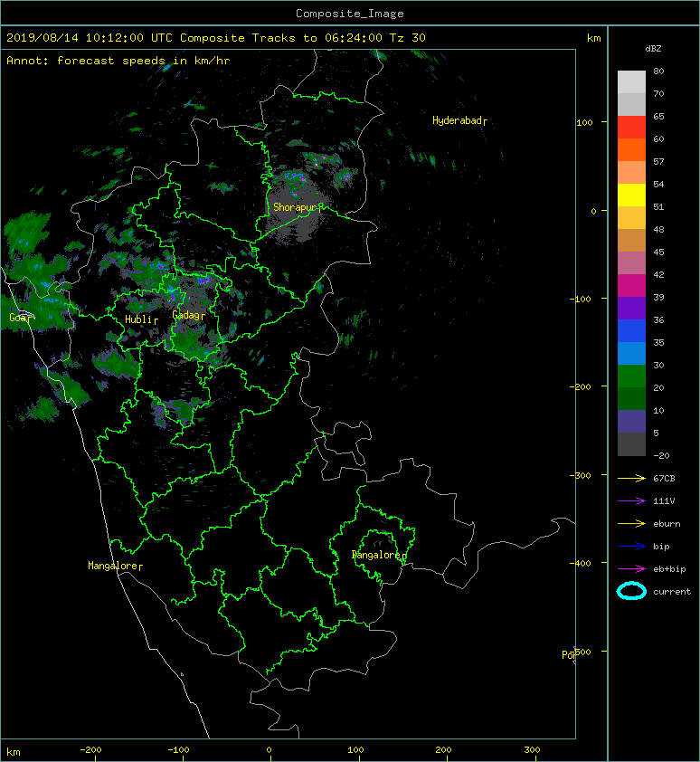Click the km unit label top right

click(593, 38)
